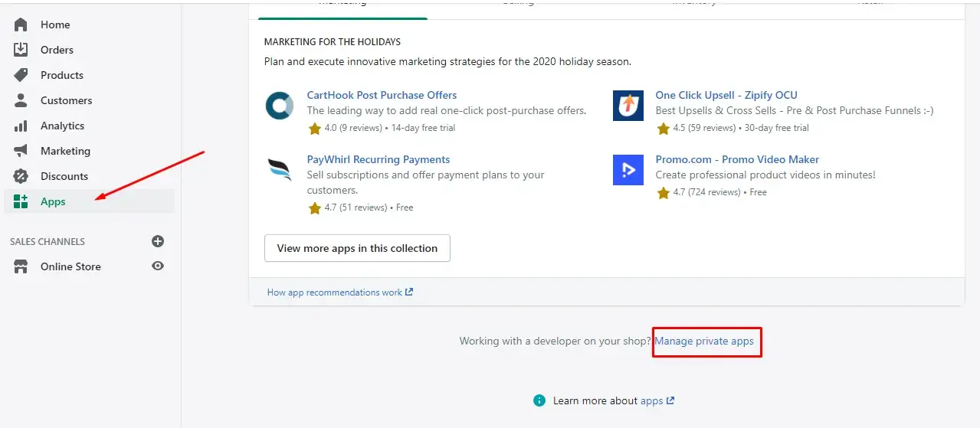The width and height of the screenshot is (980, 428).
Task: Click the CartHook app logo
Action: 280,106
